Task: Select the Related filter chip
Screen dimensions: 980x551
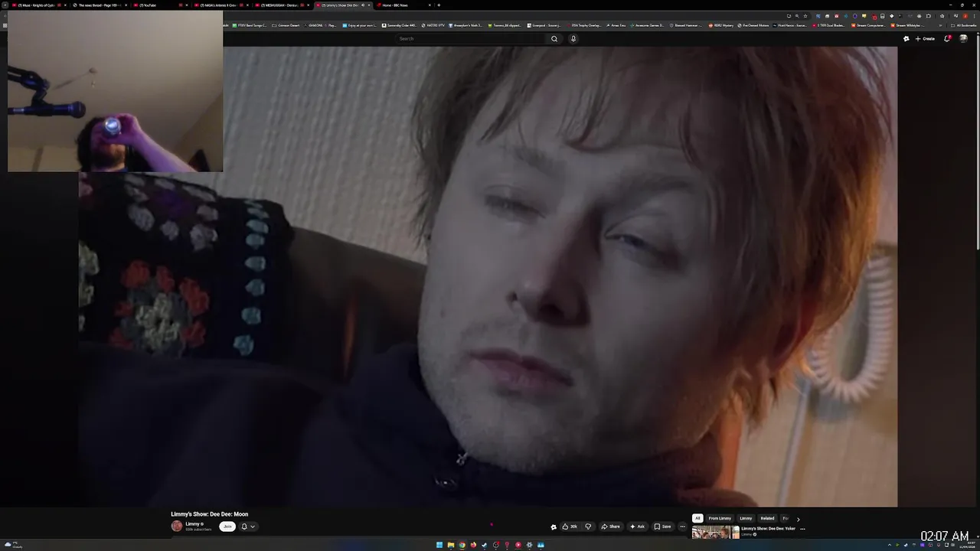Action: (767, 518)
